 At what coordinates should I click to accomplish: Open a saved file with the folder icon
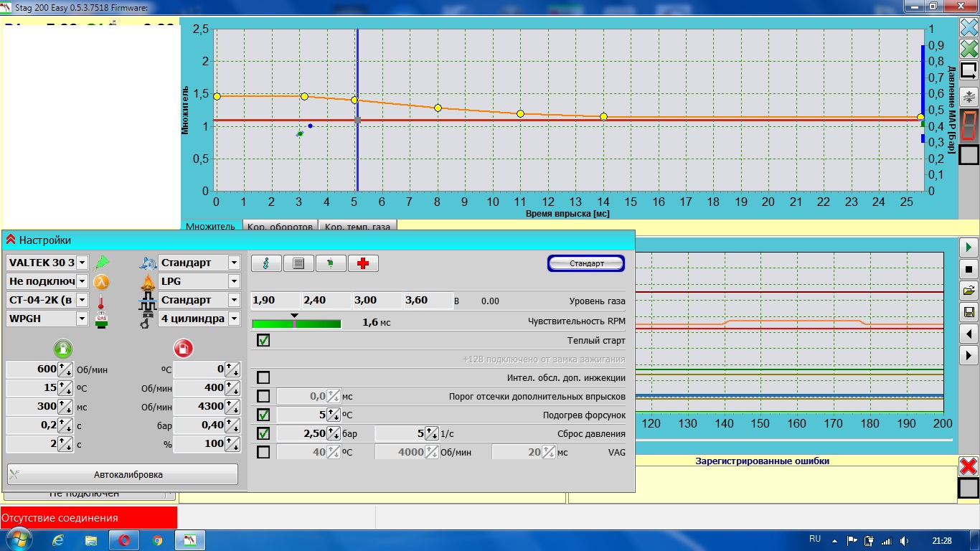[x=969, y=291]
